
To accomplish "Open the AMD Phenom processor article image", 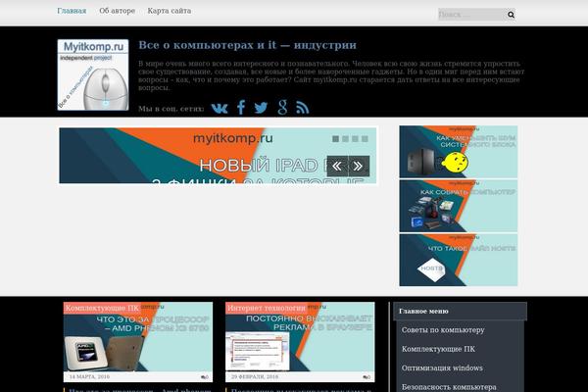I will click(x=138, y=337).
